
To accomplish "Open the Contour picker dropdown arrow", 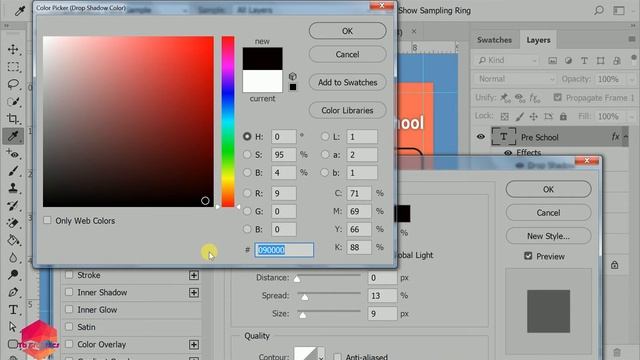I will (x=321, y=357).
